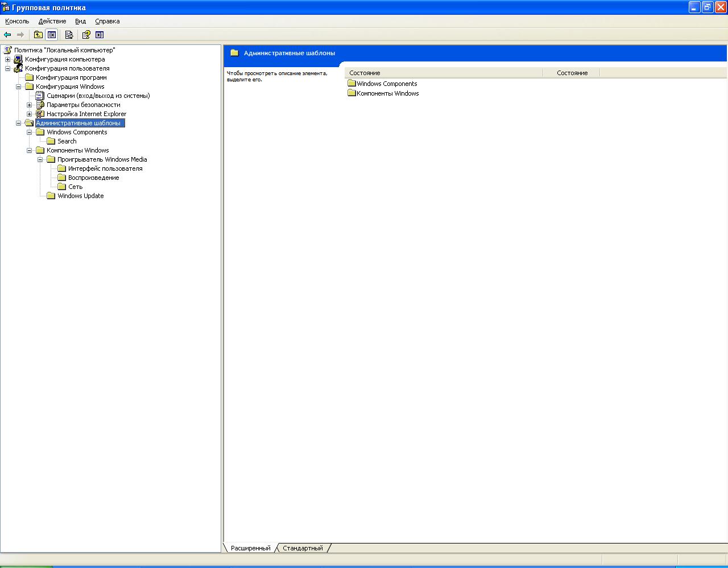Click the folder icon beside Конфигурация программ
Image resolution: width=728 pixels, height=568 pixels.
30,77
